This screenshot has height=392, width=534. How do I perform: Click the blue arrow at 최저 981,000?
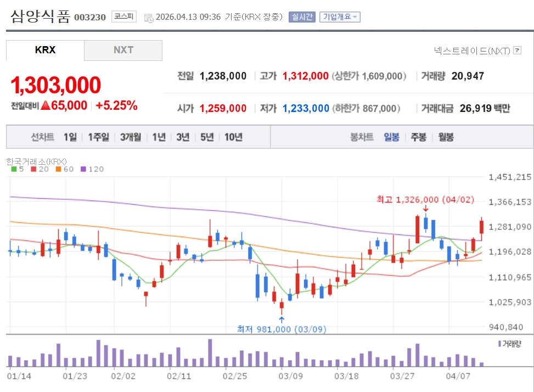click(282, 319)
